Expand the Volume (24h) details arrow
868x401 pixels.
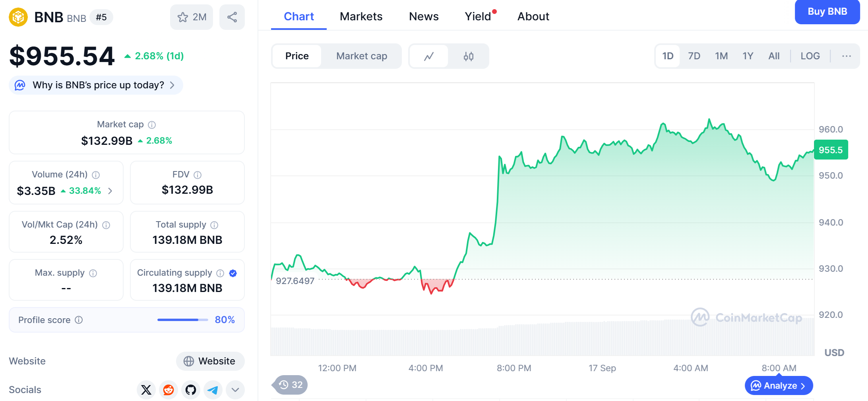coord(110,191)
